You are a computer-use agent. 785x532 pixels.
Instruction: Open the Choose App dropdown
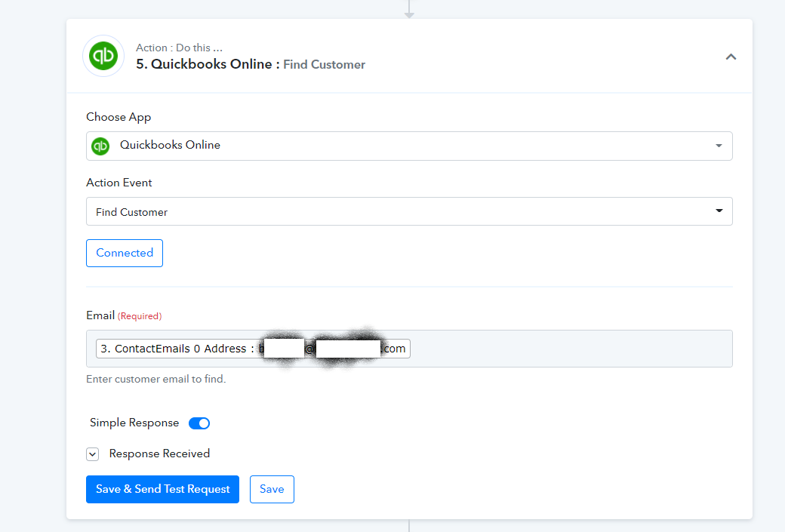click(409, 146)
